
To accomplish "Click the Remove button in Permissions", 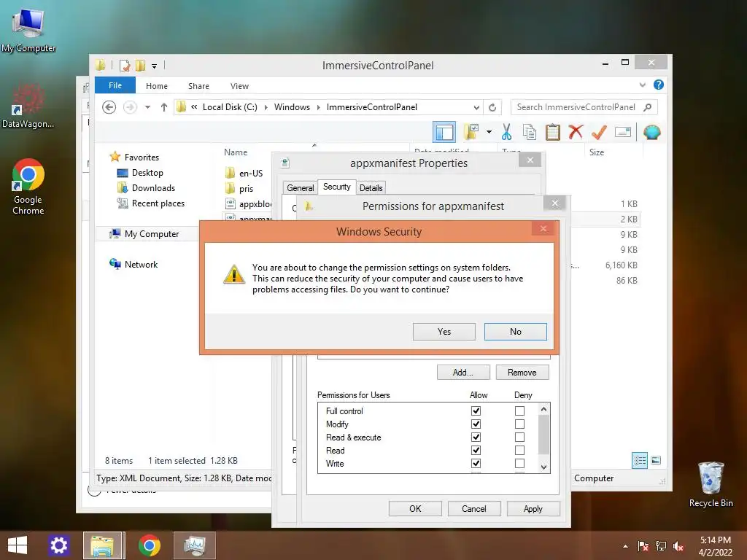I will pos(522,373).
